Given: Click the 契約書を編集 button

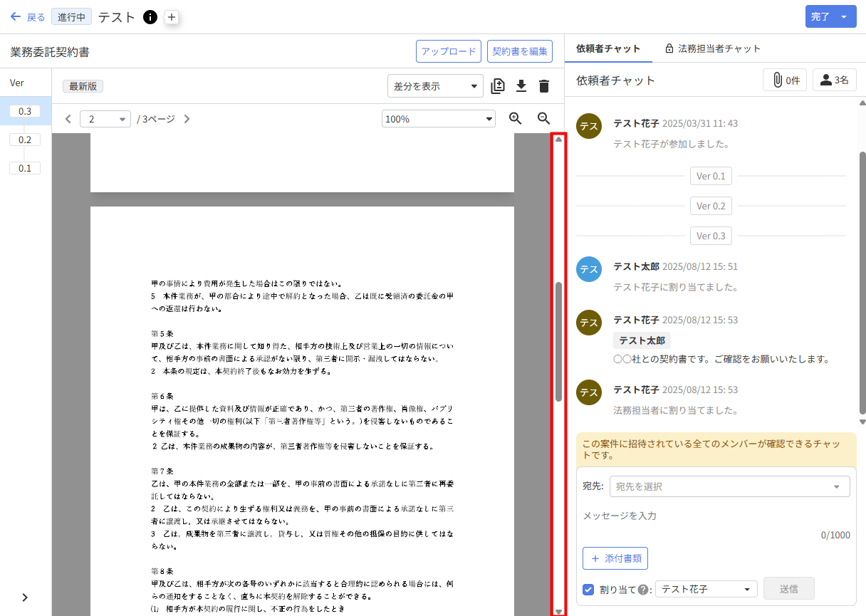Looking at the screenshot, I should pyautogui.click(x=520, y=51).
